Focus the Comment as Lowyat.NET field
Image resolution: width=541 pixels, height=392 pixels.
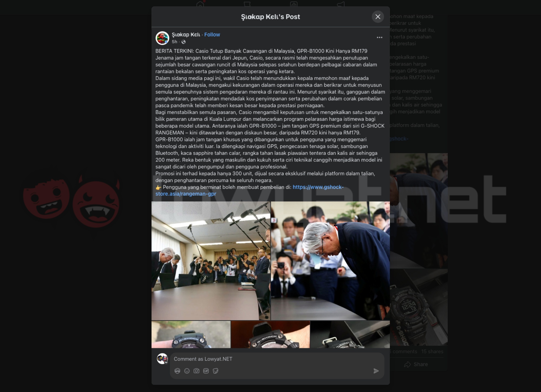tap(277, 359)
